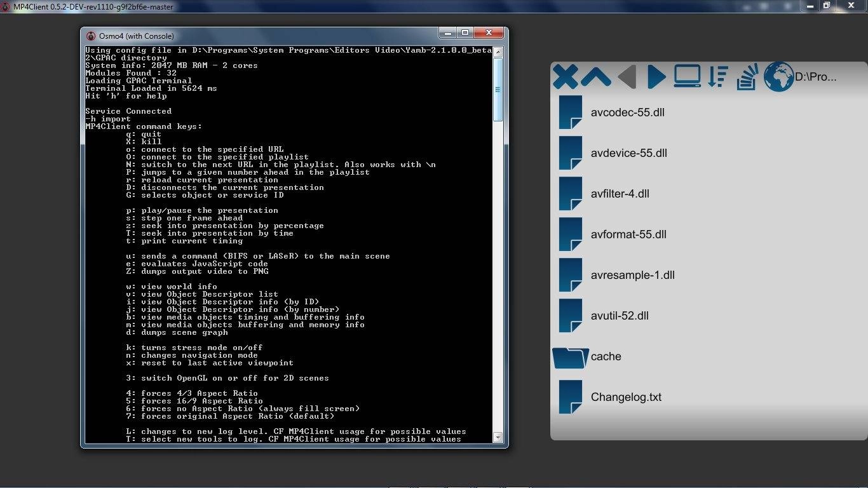Click the console vertical scrollbar thumb
This screenshot has width=868, height=488.
coord(498,90)
